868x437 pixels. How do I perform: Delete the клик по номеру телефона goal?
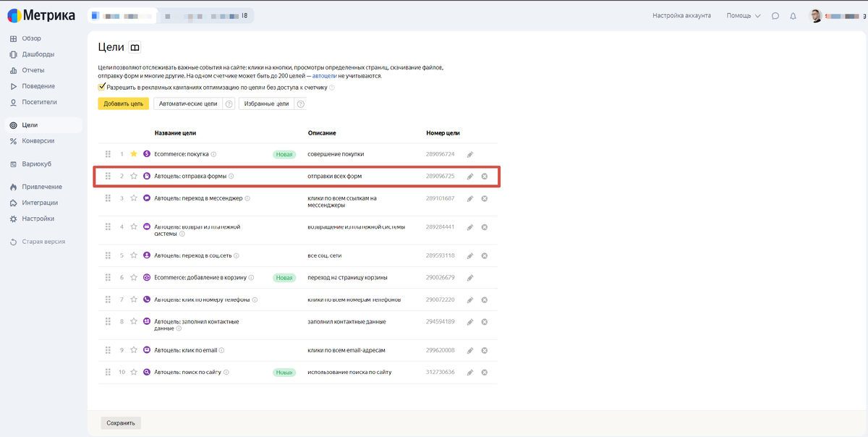pos(485,300)
